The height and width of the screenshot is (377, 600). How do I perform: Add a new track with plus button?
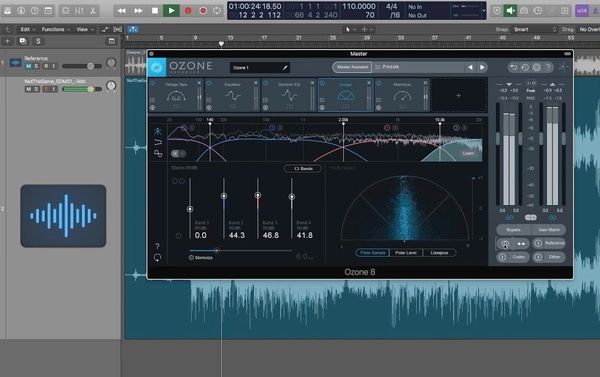tap(7, 41)
